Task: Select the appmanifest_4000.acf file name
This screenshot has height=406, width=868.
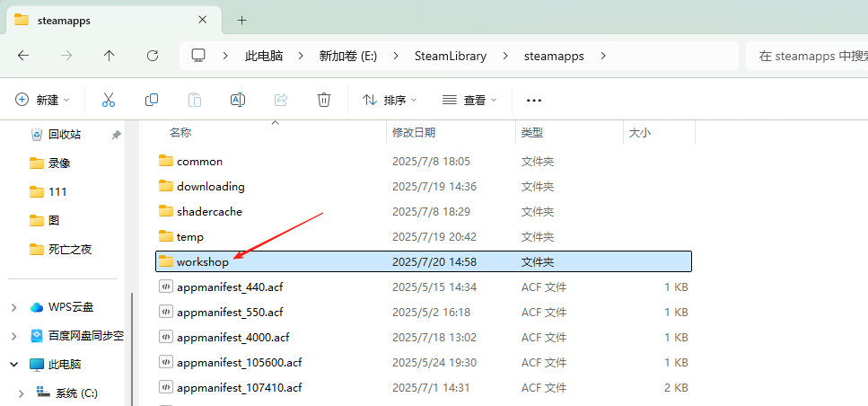Action: [233, 337]
